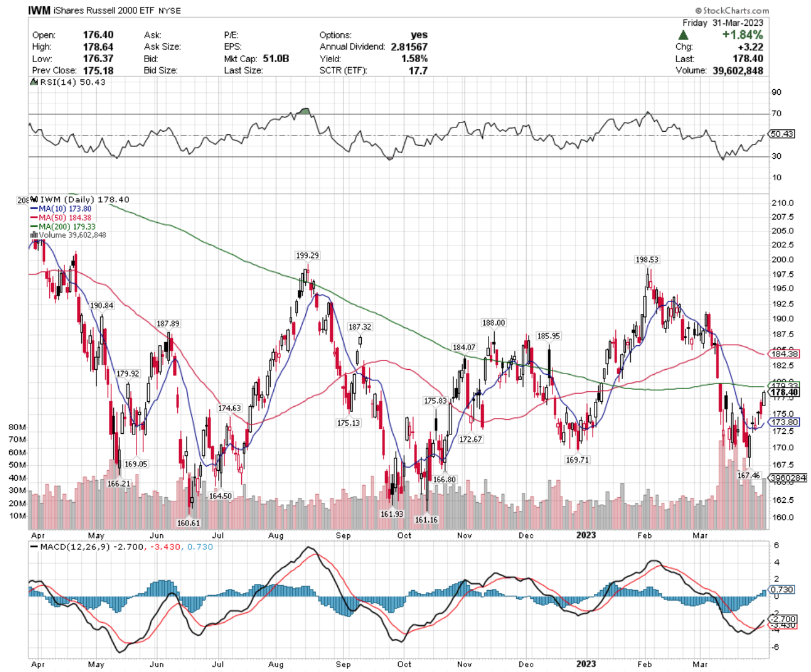
Task: Click the MA(10) 173.80 legend entry
Action: 62,209
